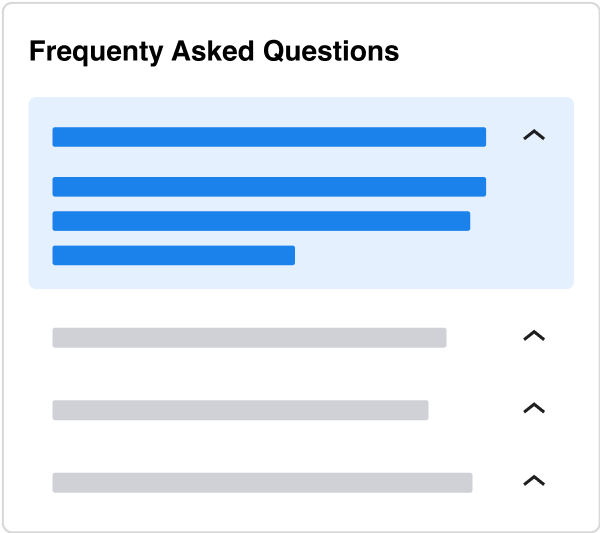Expand the third FAQ item chevron
600x533 pixels.
coord(534,409)
